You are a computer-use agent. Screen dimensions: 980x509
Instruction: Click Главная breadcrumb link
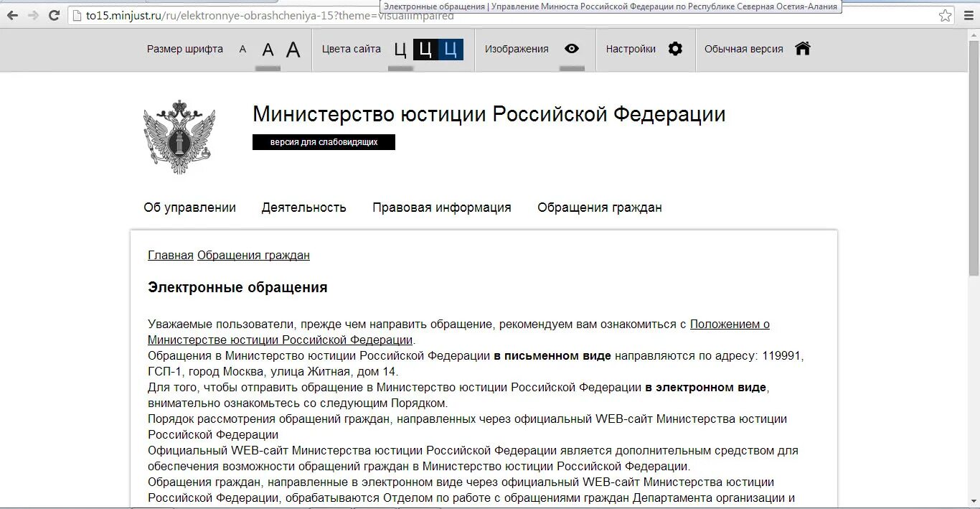(171, 256)
